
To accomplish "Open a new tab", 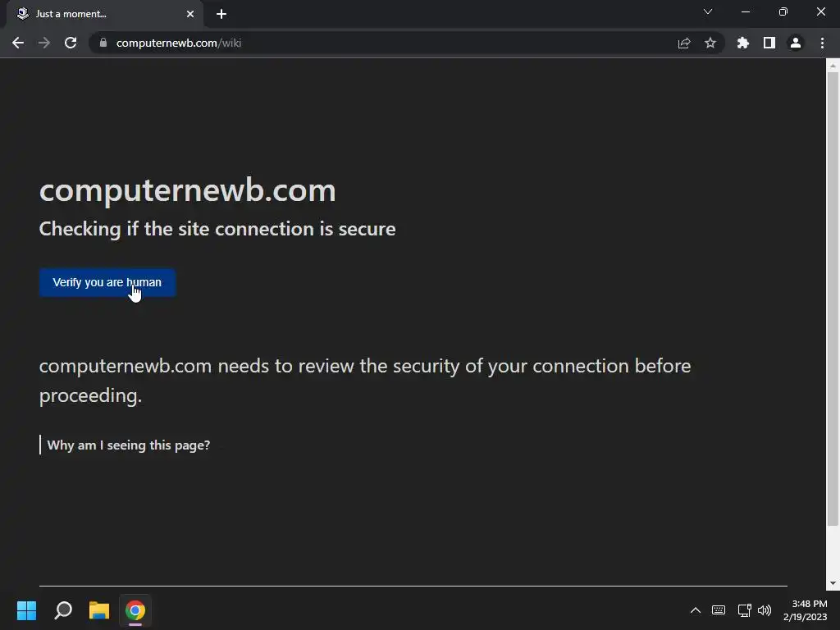I will coord(221,14).
